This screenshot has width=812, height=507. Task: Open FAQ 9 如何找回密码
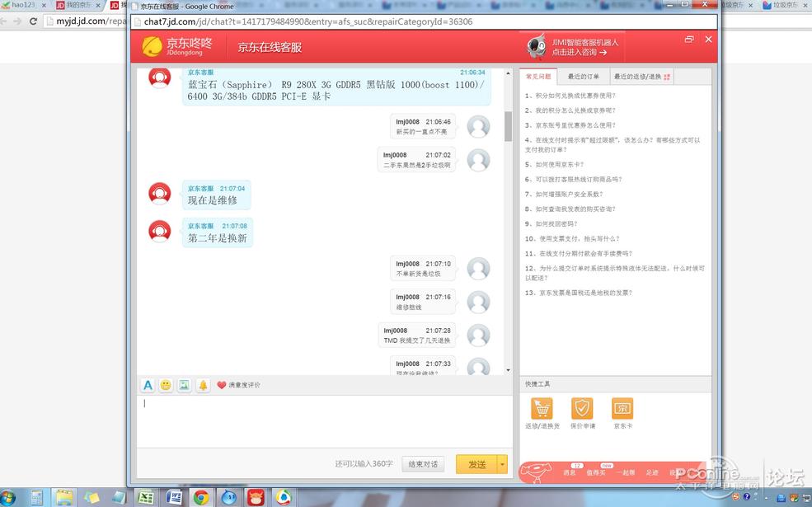pyautogui.click(x=551, y=223)
